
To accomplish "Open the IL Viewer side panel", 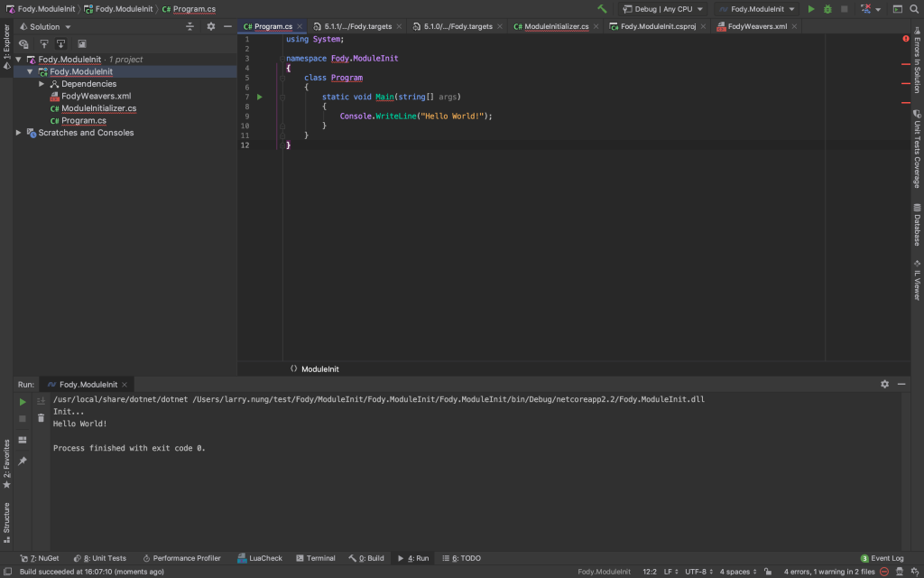I will [x=917, y=281].
